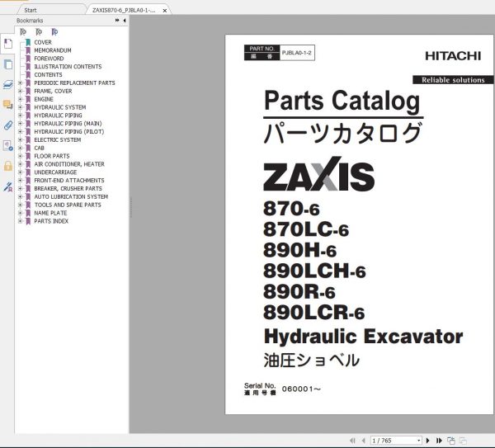Open the FOREWORD bookmark

[x=49, y=59]
